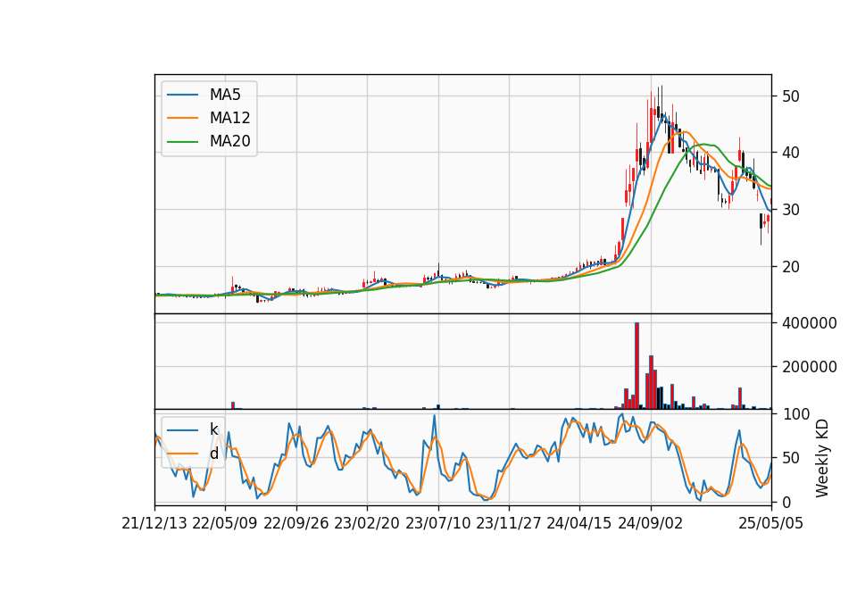Click the 23/07/10 date axis label
The height and width of the screenshot is (616, 857).
pos(437,524)
